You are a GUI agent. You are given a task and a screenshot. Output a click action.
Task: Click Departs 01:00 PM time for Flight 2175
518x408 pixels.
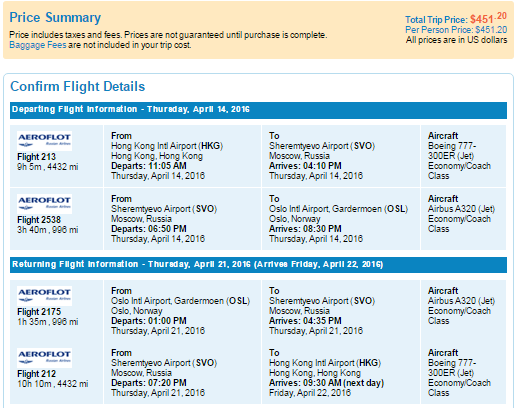pos(149,321)
